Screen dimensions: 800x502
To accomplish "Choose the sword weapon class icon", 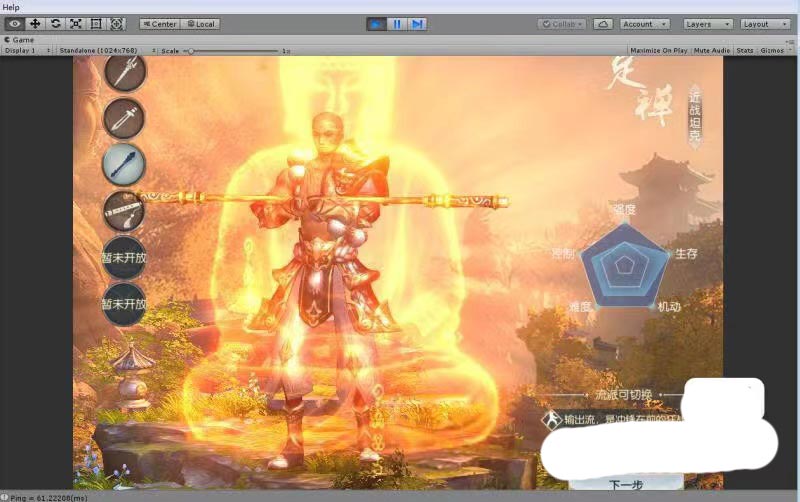I will click(x=124, y=118).
